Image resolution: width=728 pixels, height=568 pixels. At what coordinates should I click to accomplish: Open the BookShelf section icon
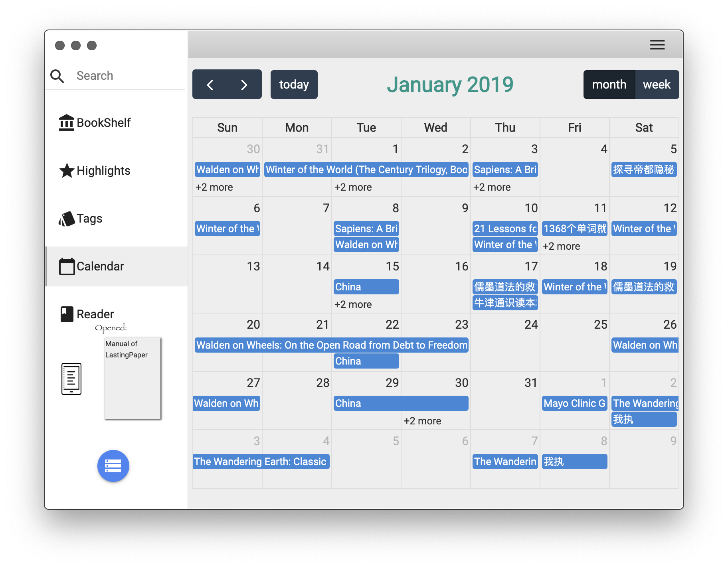tap(67, 122)
